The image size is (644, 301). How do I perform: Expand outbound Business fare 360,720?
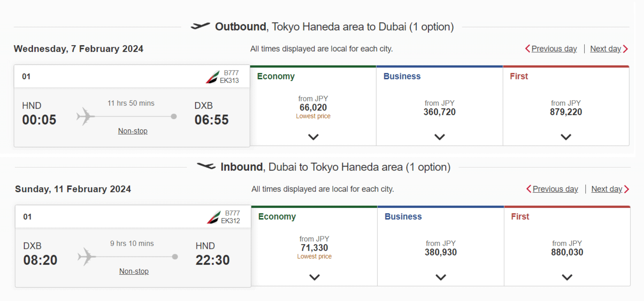[x=440, y=137]
